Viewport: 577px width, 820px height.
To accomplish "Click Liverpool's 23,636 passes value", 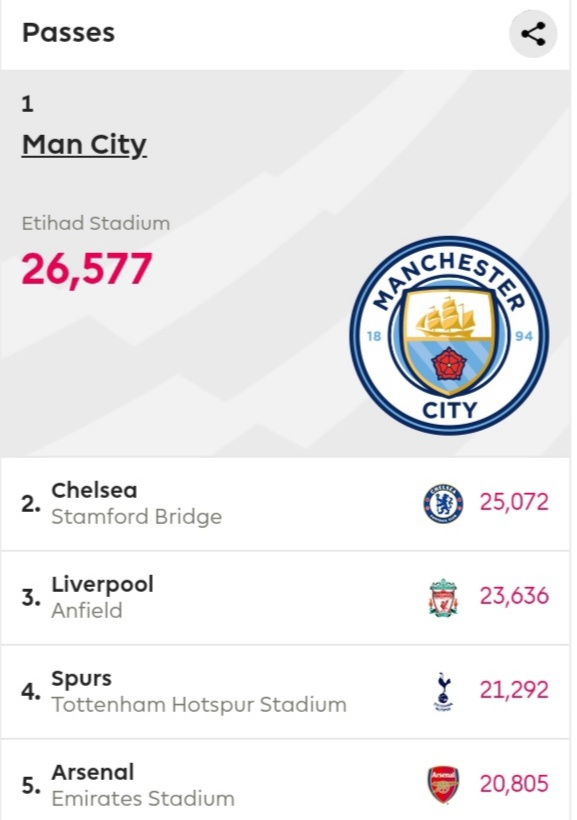I will point(514,596).
